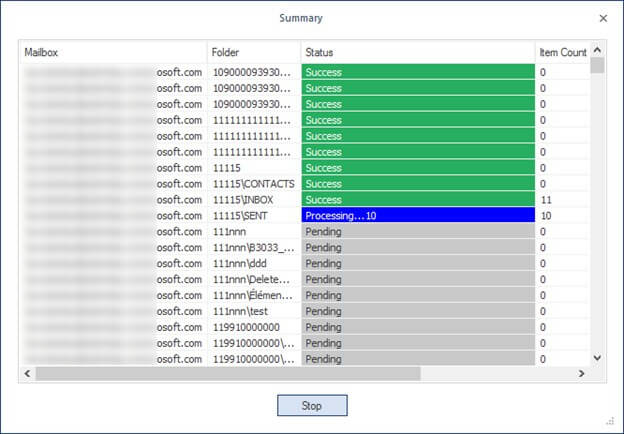Select the 111nnn\B3033_... folder cell
The height and width of the screenshot is (434, 624).
254,247
